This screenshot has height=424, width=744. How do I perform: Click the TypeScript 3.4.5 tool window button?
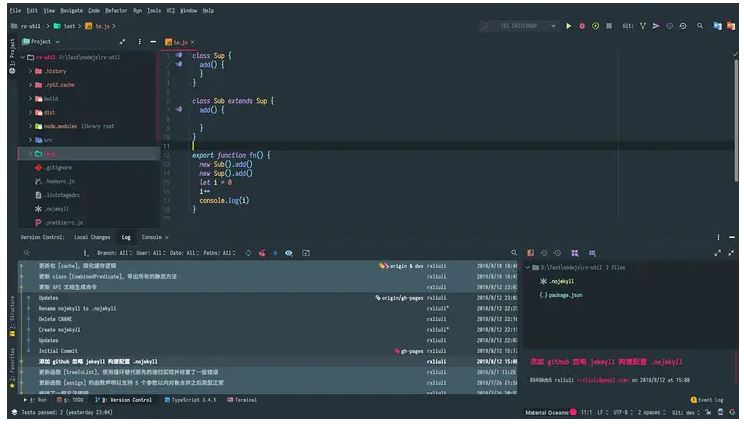click(x=190, y=400)
